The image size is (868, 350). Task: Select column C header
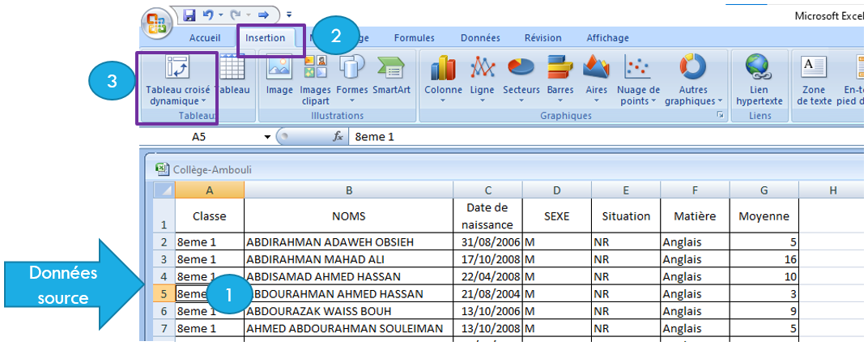[x=487, y=190]
